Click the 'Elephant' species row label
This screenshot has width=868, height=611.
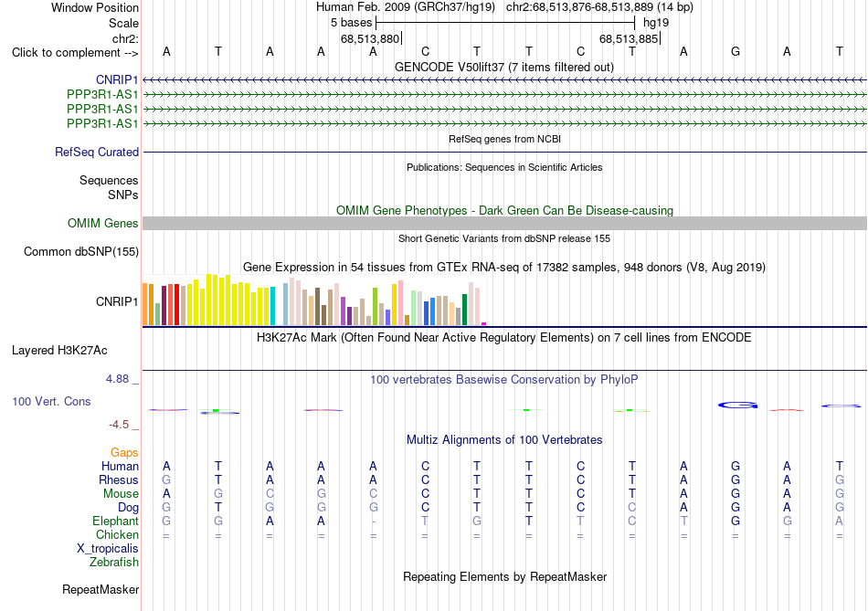[x=116, y=521]
